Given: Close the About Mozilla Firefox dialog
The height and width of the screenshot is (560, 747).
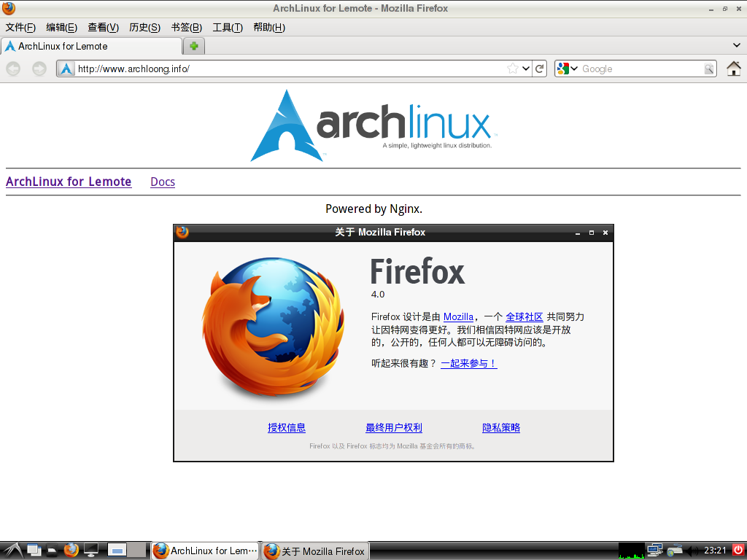Looking at the screenshot, I should 605,233.
